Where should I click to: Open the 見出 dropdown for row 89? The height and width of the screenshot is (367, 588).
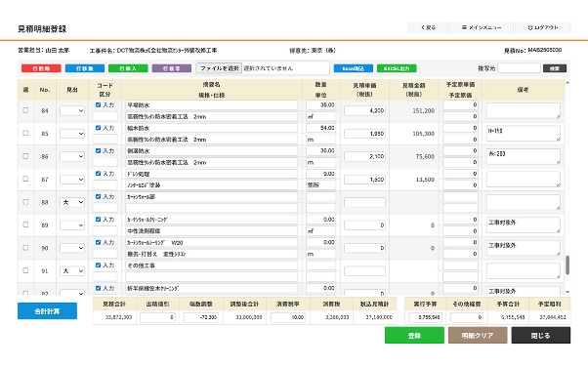coord(72,224)
